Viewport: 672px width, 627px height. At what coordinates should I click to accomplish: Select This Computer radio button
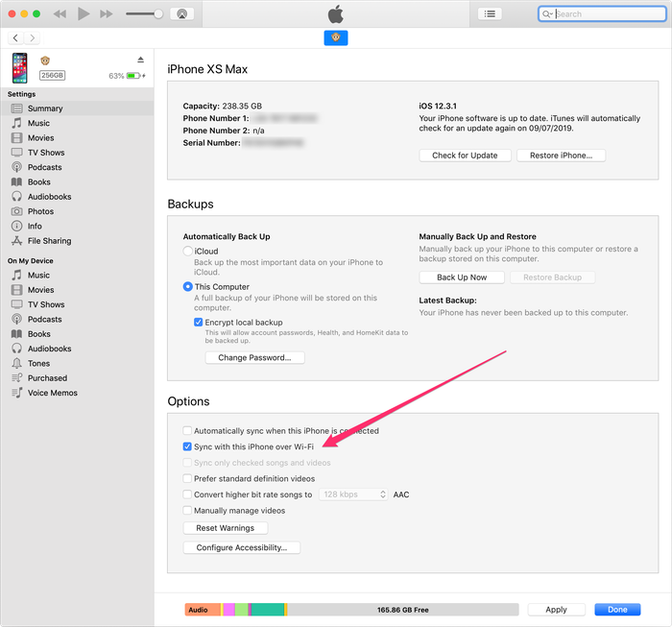(188, 286)
